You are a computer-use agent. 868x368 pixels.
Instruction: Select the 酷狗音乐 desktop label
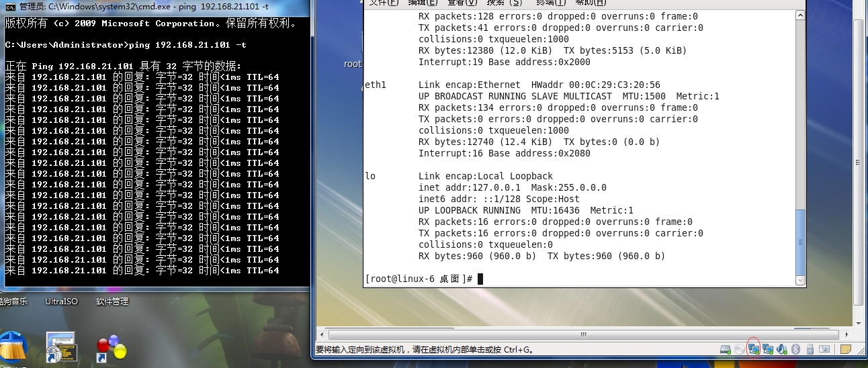point(13,302)
